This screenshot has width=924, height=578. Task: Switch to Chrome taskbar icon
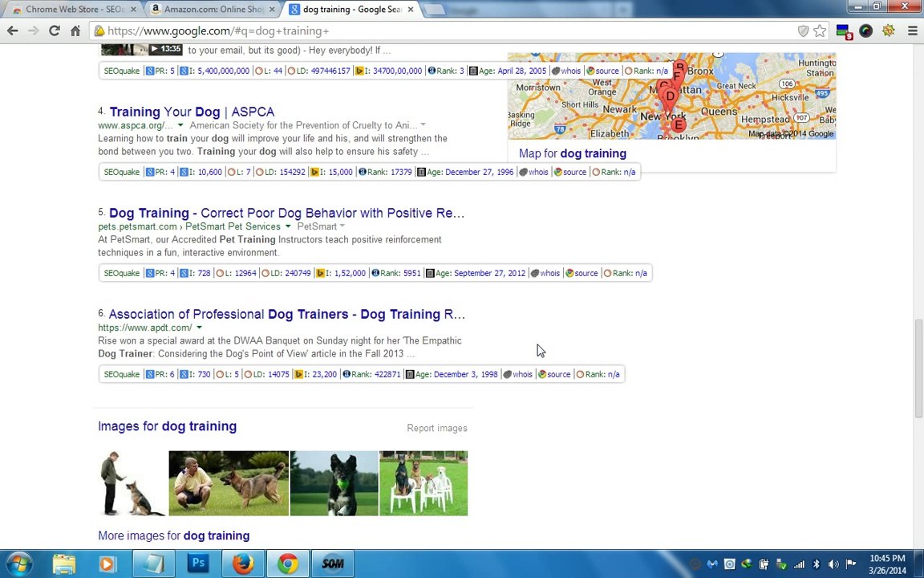click(288, 564)
